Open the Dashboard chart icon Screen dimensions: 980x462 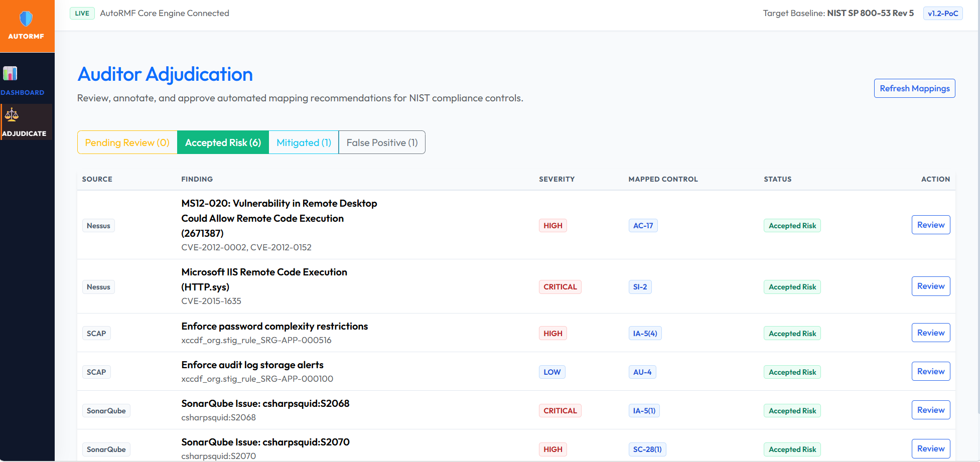click(10, 74)
